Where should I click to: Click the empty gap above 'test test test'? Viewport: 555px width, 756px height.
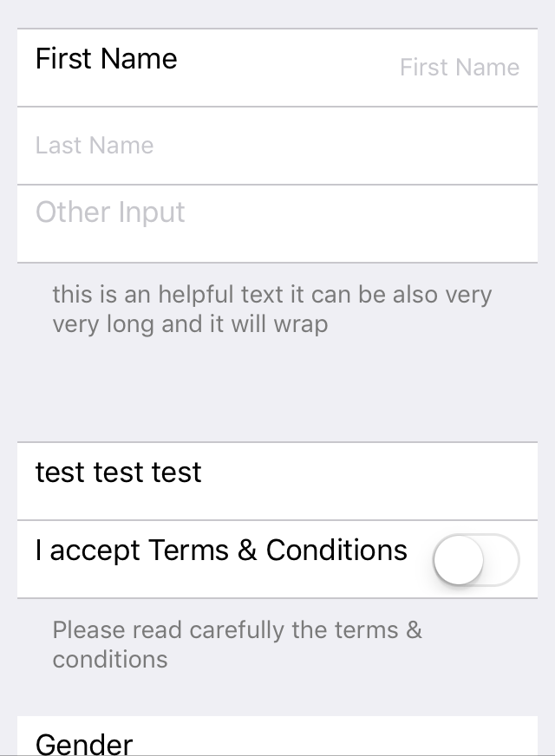tap(277, 390)
